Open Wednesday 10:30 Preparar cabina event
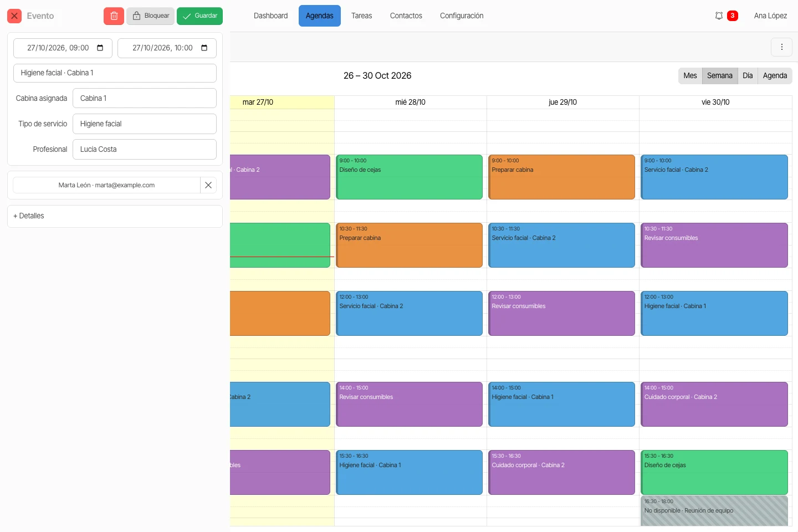 pyautogui.click(x=409, y=245)
